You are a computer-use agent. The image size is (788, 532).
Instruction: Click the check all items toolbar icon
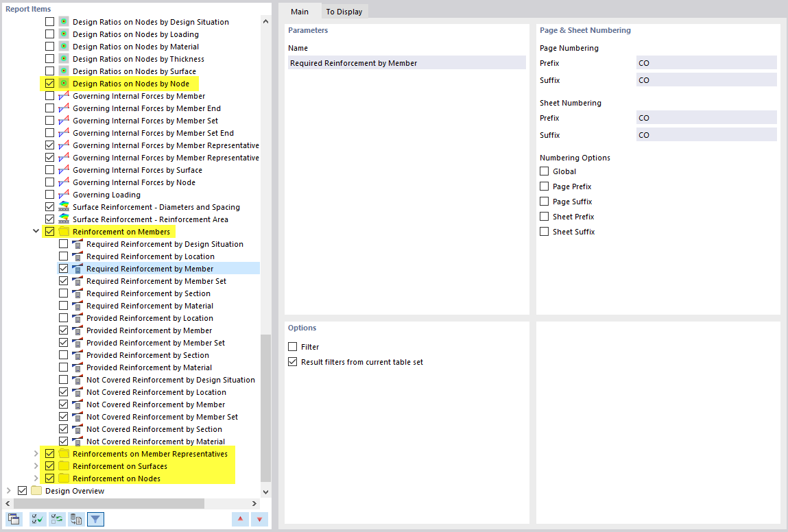tap(37, 519)
